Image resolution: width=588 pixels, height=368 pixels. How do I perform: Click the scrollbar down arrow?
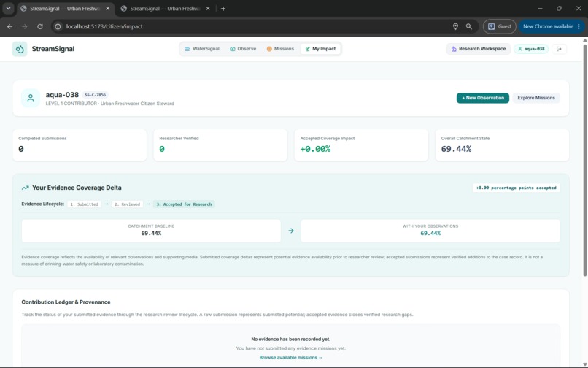pyautogui.click(x=584, y=364)
